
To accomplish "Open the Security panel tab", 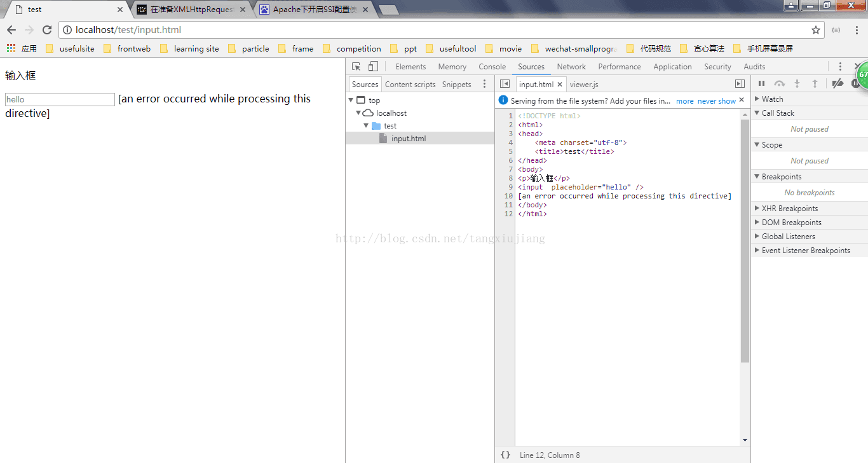I will pos(717,66).
